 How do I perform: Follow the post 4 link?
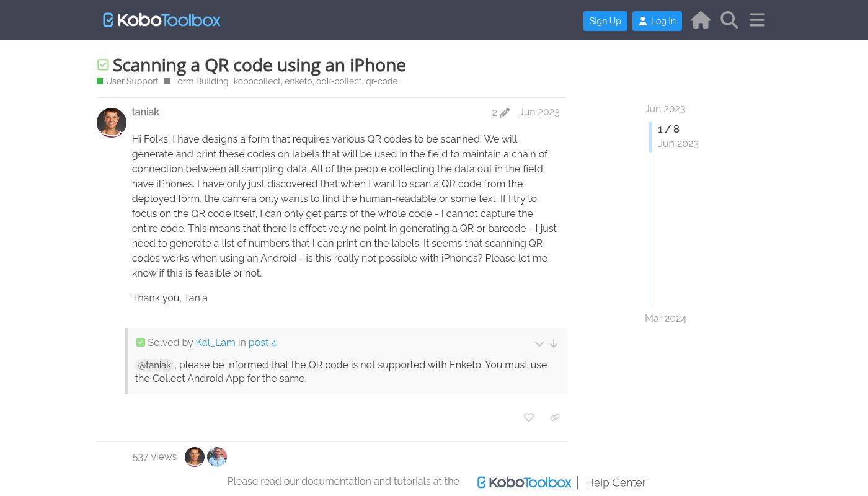pos(262,342)
